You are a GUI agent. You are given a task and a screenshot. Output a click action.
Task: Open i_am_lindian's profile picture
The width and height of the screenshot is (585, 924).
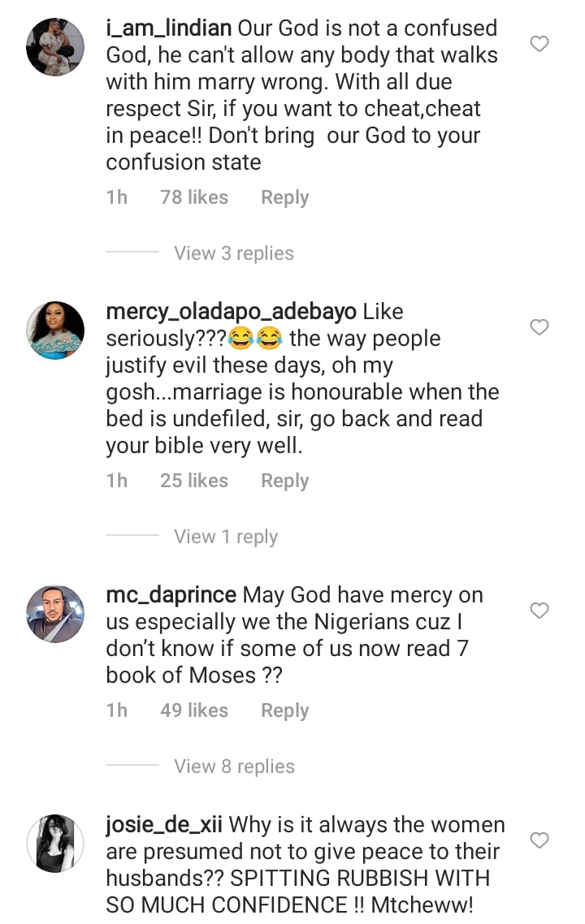[55, 46]
